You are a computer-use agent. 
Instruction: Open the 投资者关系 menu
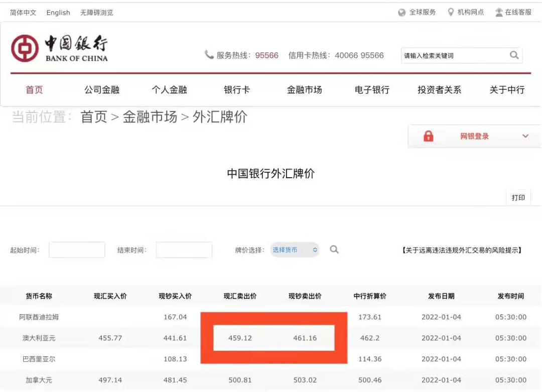(x=439, y=90)
